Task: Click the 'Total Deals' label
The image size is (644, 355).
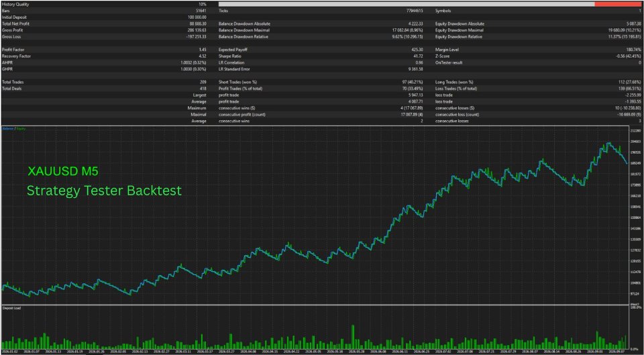Action: click(11, 89)
